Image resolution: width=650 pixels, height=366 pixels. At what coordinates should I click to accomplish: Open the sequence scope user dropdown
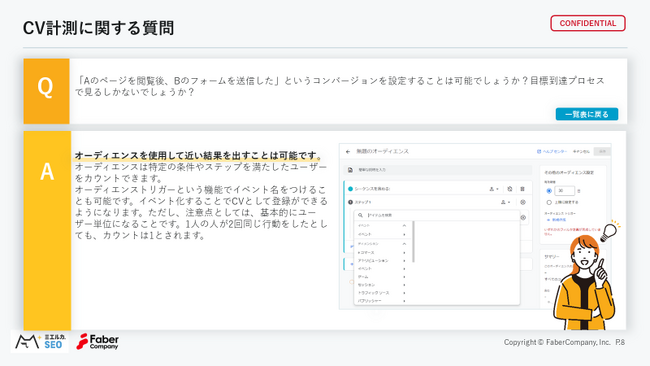[x=493, y=189]
